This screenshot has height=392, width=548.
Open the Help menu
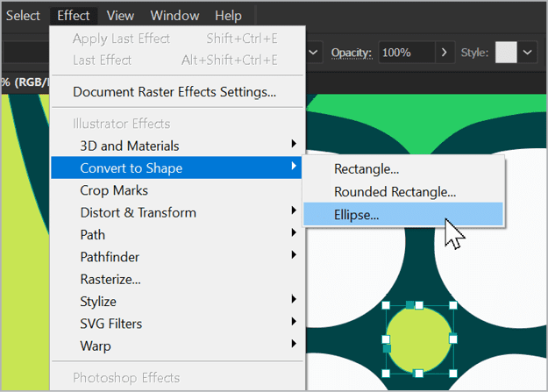click(228, 16)
